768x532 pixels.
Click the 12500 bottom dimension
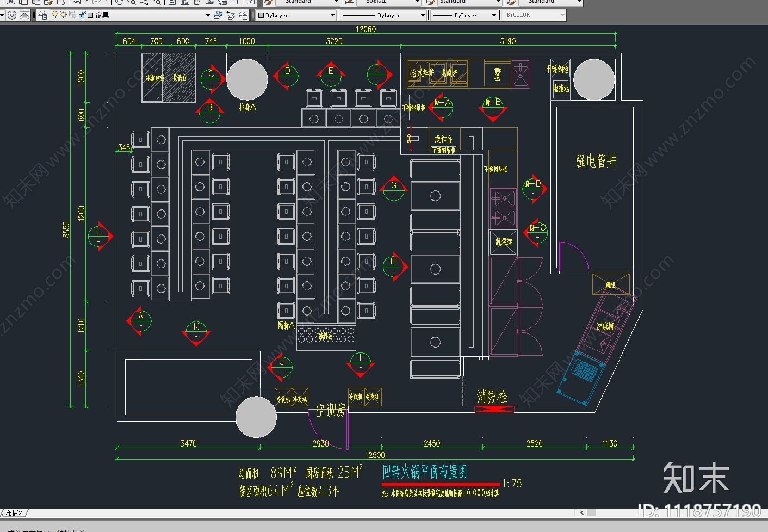(x=375, y=455)
